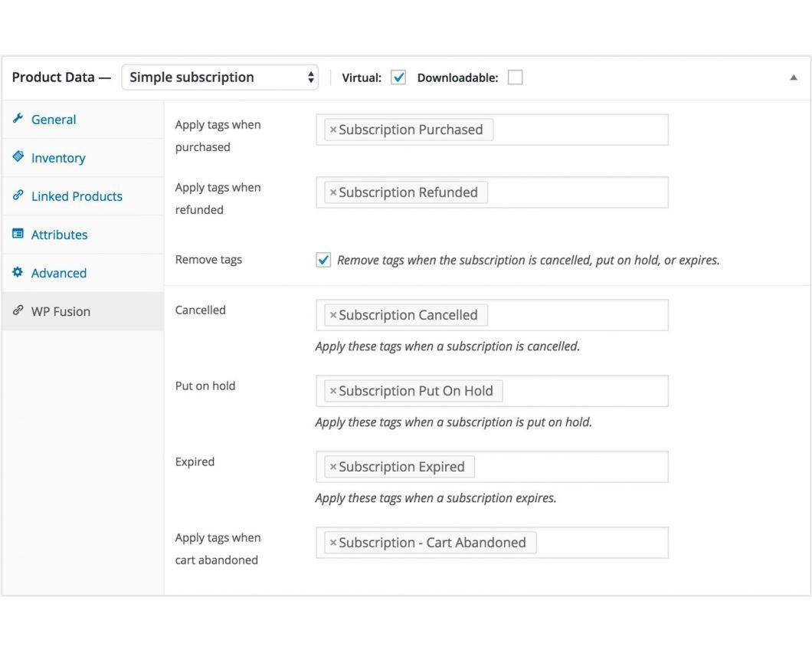
Task: Toggle the Remove tags checkbox
Action: pos(323,260)
